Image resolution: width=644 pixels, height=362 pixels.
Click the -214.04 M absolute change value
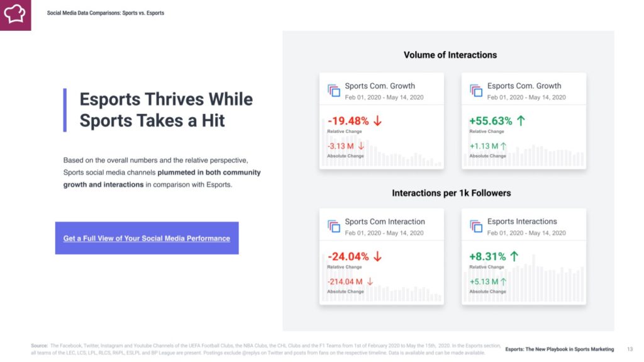coord(345,282)
